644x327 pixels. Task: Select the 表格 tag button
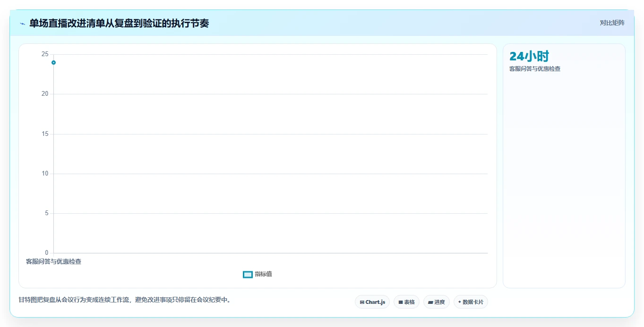point(406,302)
